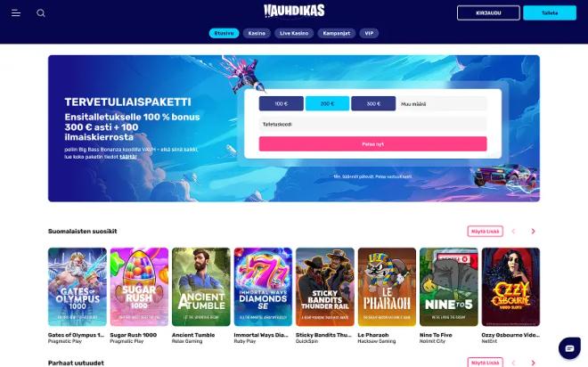Select the 300 € deposit amount

coord(373,104)
